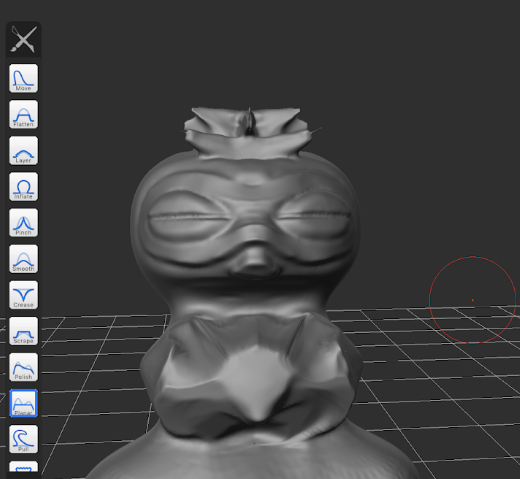Activate the Pull brush
This screenshot has width=520, height=479.
pos(23,439)
